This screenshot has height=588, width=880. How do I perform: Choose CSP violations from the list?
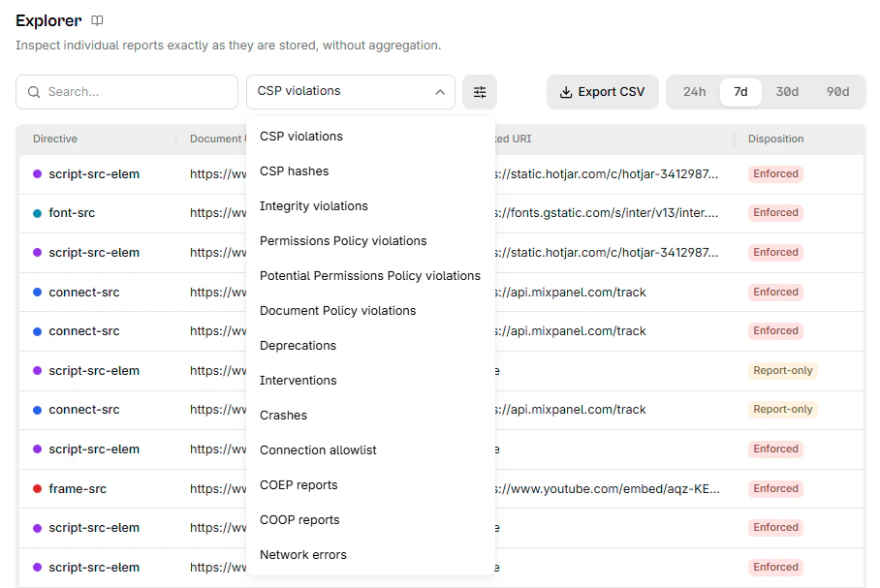(370, 137)
